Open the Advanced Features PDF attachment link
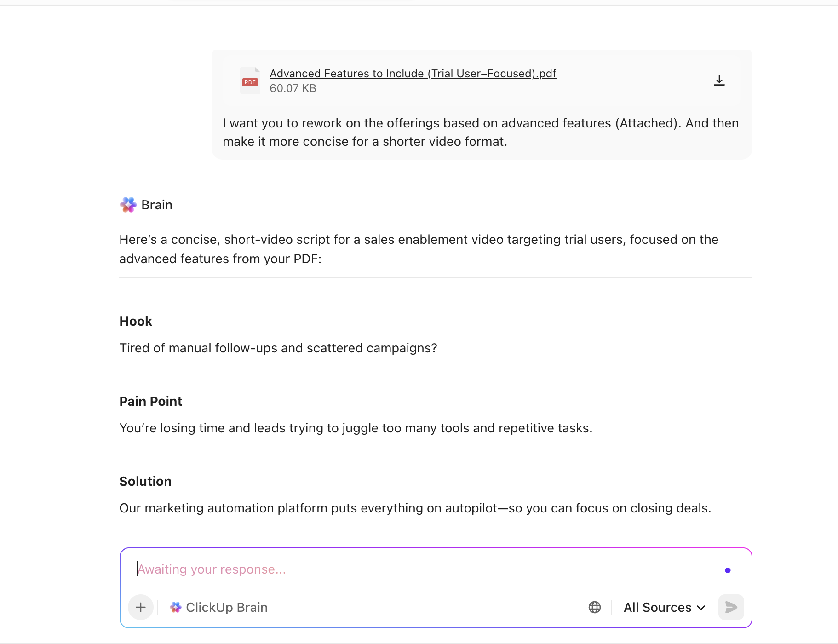 point(413,73)
